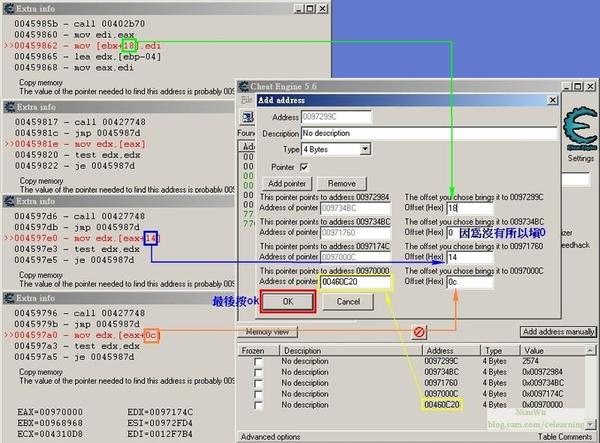Select line 0045985b call 00402b70

80,24
